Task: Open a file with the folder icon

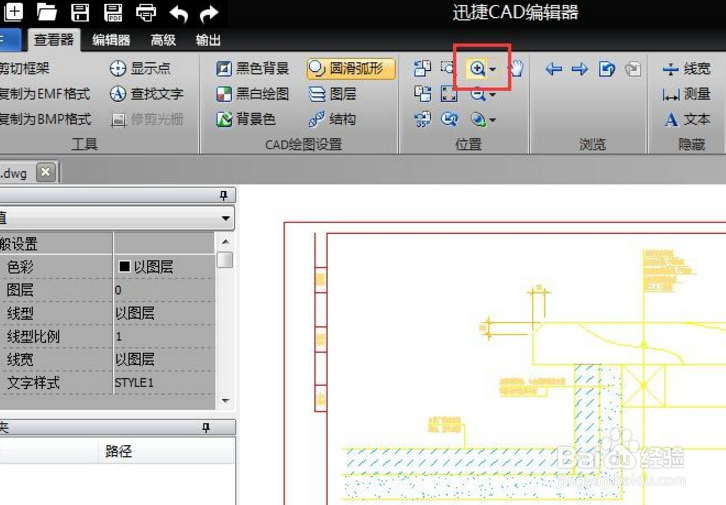Action: pos(47,12)
